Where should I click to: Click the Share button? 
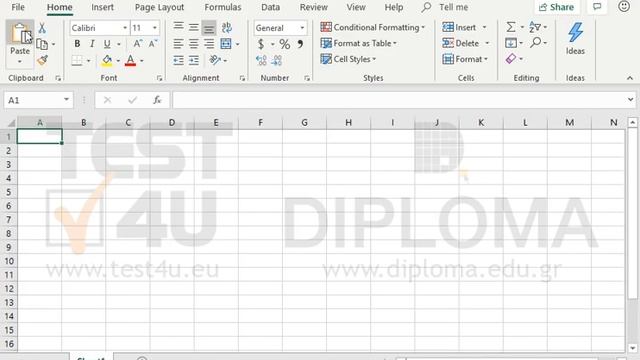click(x=556, y=7)
